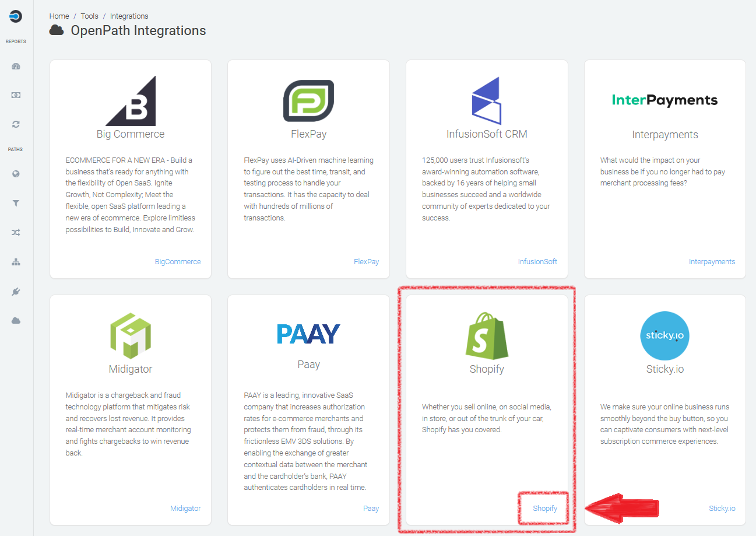Click the InfusionSoft CRM card title
The height and width of the screenshot is (536, 756).
487,134
